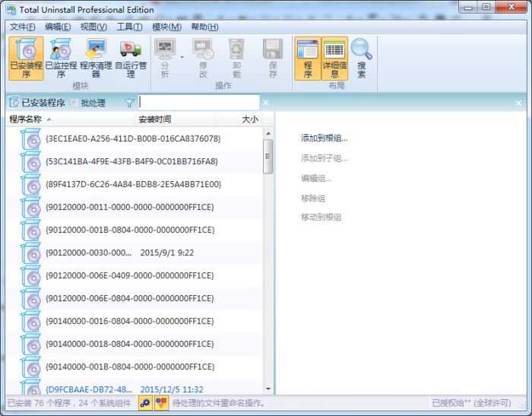Image resolution: width=532 pixels, height=416 pixels.
Task: Open the 文件(F) menu
Action: (x=22, y=27)
